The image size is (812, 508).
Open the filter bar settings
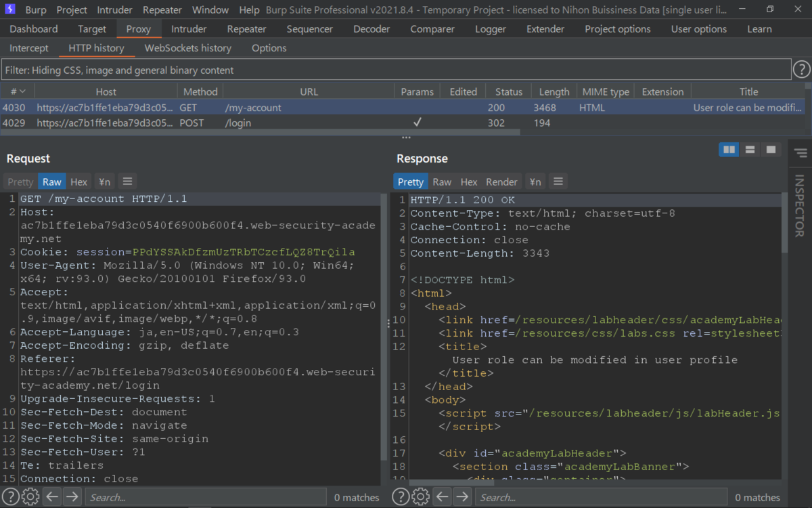pyautogui.click(x=396, y=70)
